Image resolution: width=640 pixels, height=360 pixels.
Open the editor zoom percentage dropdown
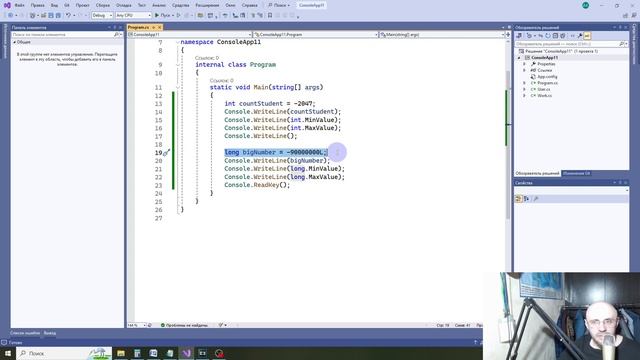(x=137, y=325)
